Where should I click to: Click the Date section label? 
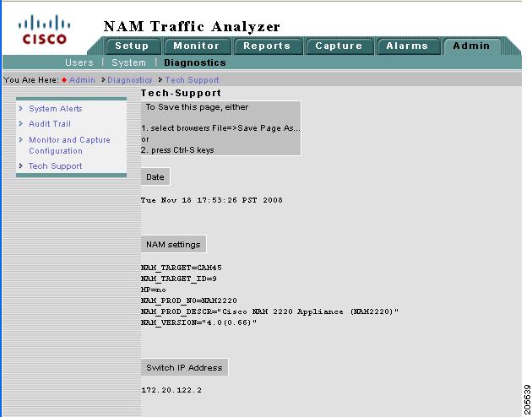coord(155,176)
